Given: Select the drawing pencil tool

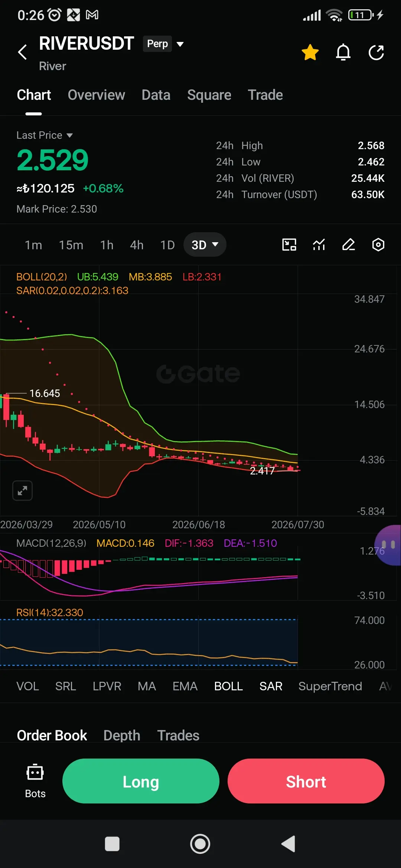Looking at the screenshot, I should coord(349,245).
